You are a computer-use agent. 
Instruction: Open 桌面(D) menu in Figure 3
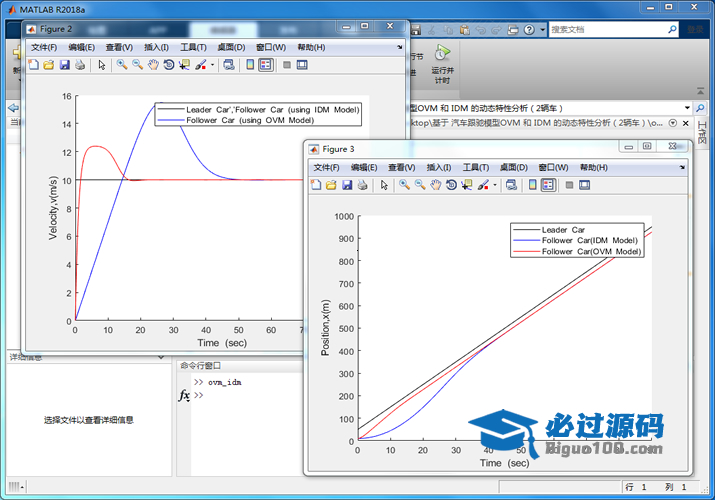point(514,168)
